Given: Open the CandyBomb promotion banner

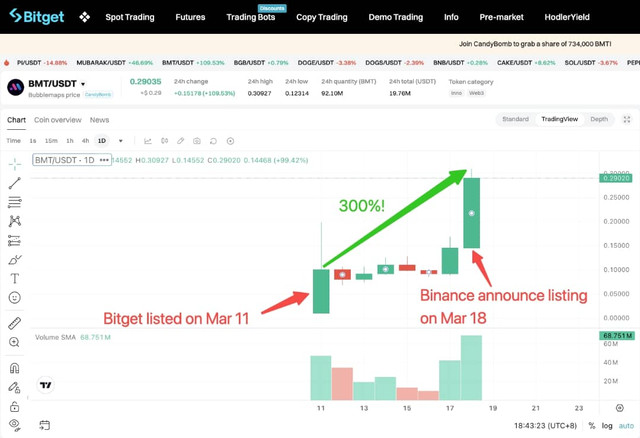Looking at the screenshot, I should tap(535, 44).
